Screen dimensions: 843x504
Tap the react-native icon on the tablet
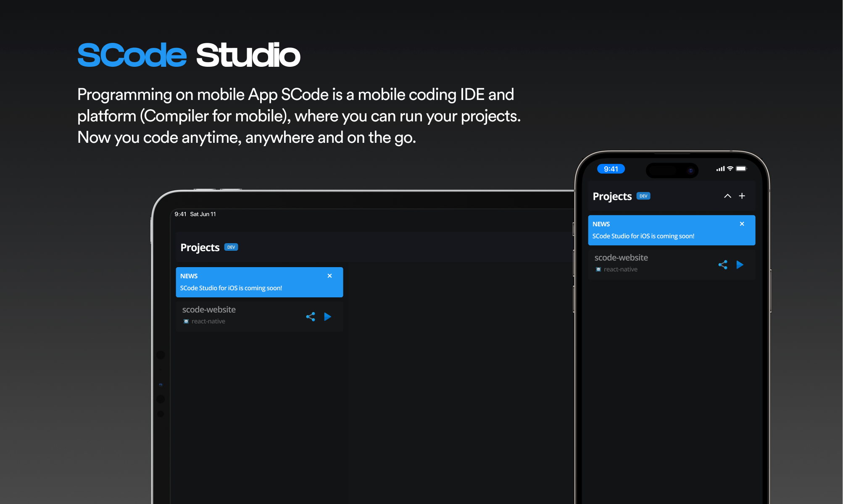(186, 321)
